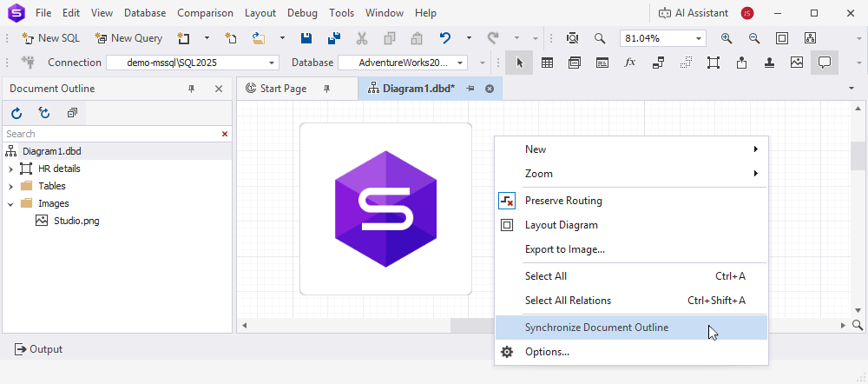This screenshot has height=384, width=868.
Task: Click the open file folder icon
Action: click(259, 38)
